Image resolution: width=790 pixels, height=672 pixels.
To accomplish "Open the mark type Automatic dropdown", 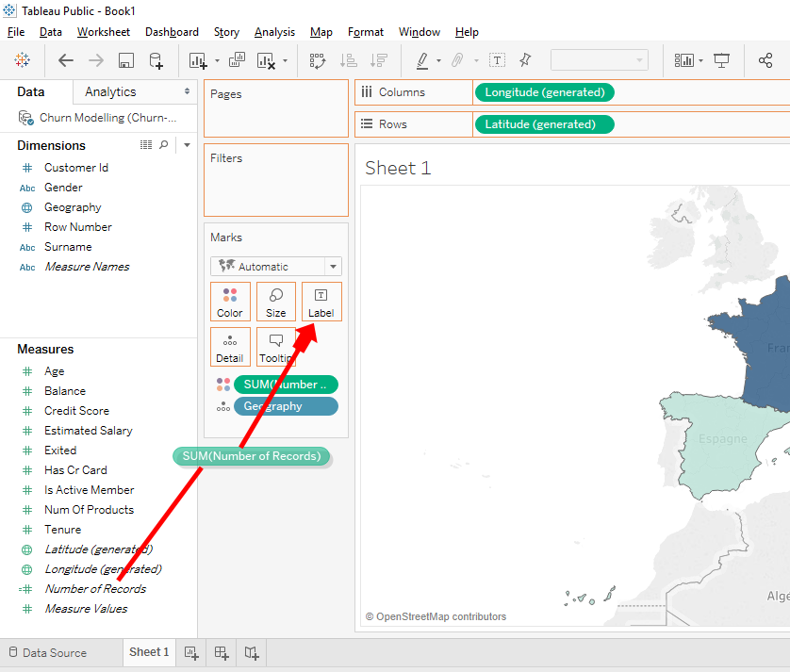I will (x=275, y=266).
